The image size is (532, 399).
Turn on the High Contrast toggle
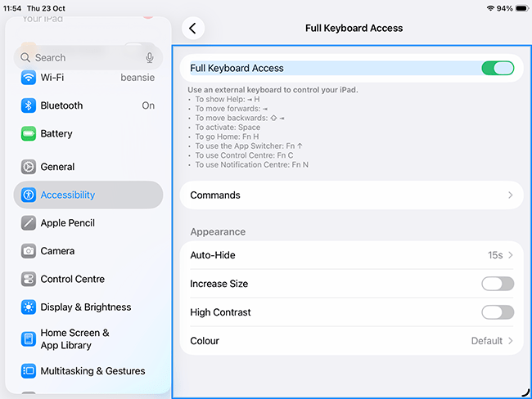pyautogui.click(x=498, y=312)
